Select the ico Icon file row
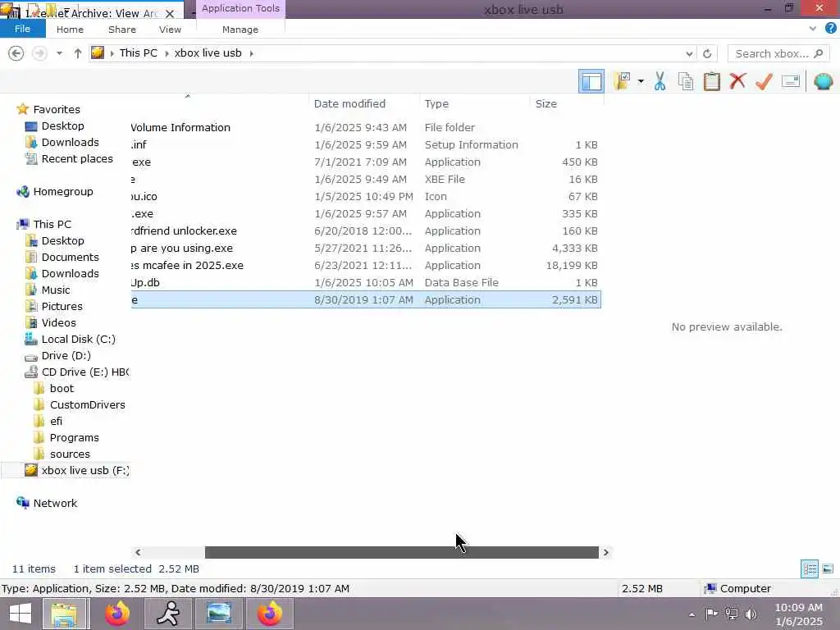Screen dimensions: 840x630 point(366,197)
